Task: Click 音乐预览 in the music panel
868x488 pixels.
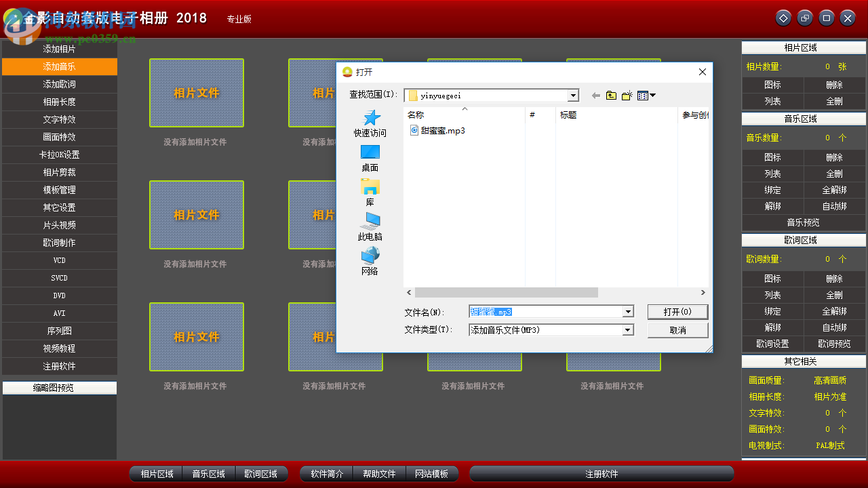Action: [804, 222]
